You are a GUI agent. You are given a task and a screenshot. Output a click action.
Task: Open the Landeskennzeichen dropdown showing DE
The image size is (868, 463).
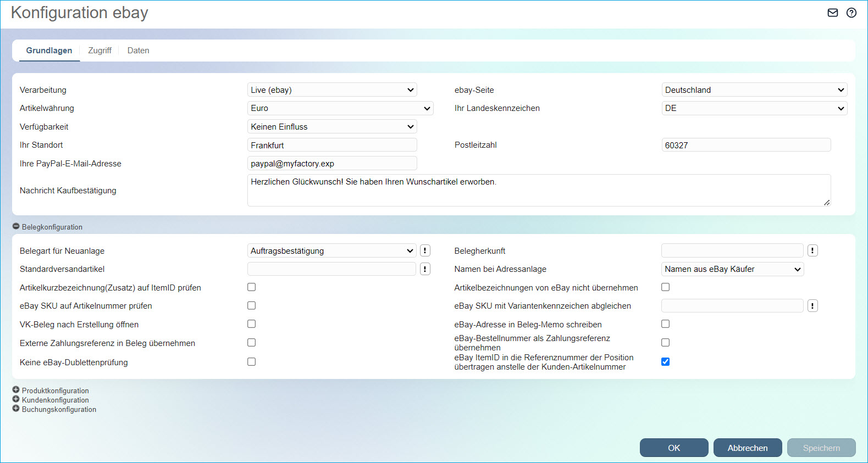point(754,108)
